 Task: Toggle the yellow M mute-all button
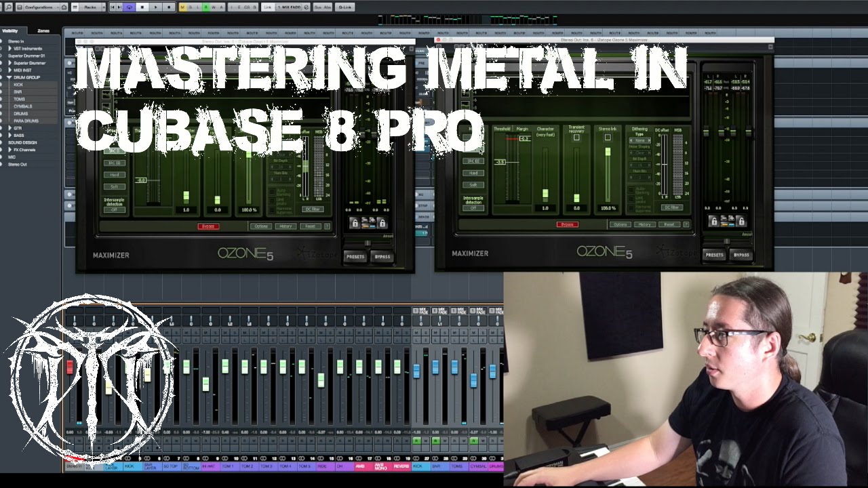pos(182,7)
